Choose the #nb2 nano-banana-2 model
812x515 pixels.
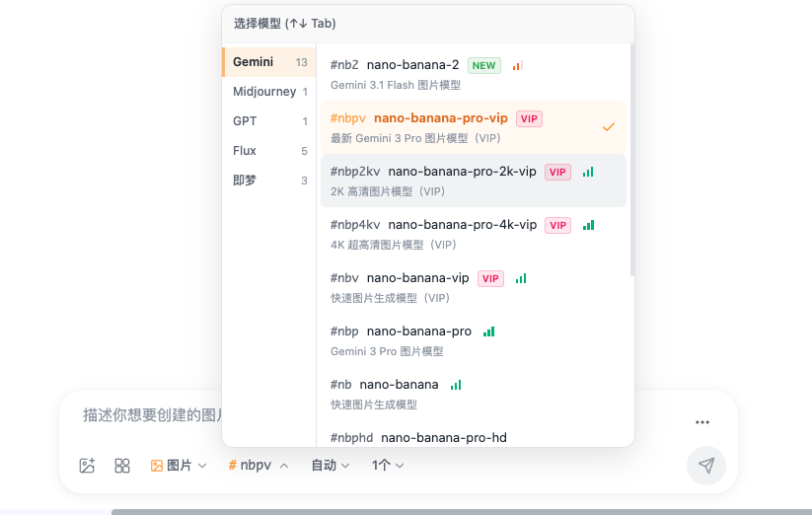(x=474, y=74)
